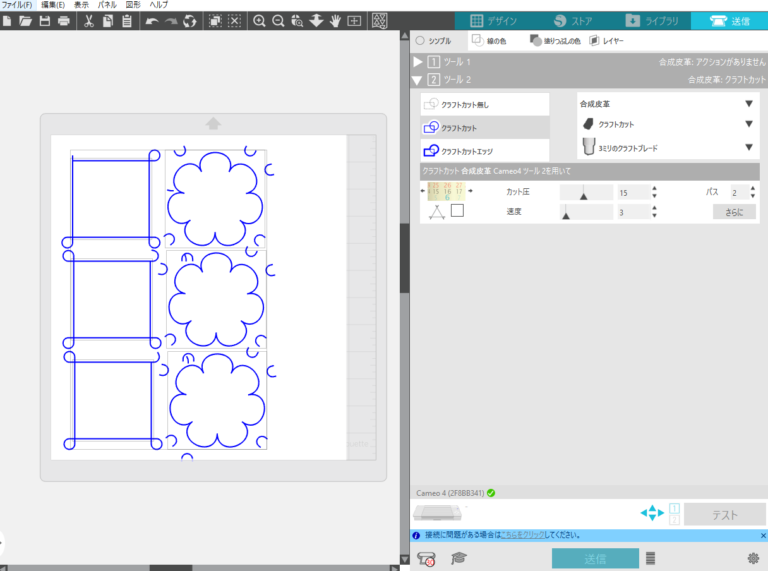This screenshot has height=571, width=768.
Task: Click the graduation cap tutorial icon
Action: pos(458,558)
